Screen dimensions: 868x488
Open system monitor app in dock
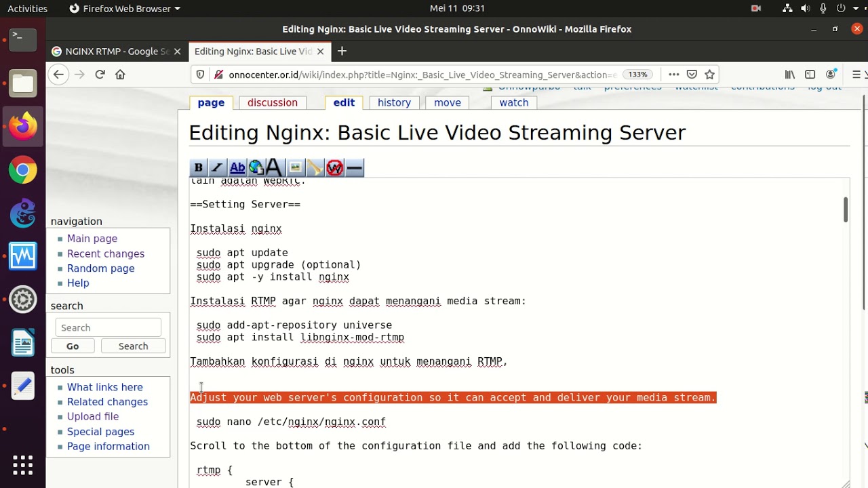coord(22,257)
